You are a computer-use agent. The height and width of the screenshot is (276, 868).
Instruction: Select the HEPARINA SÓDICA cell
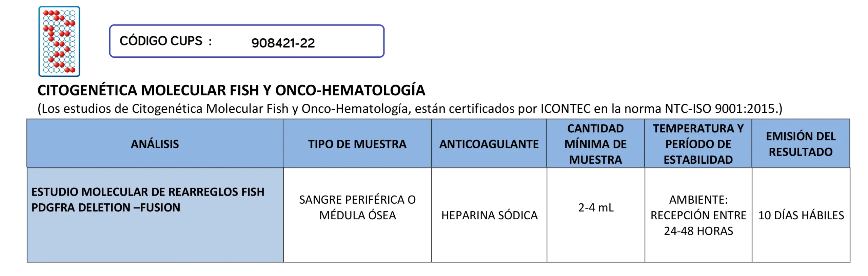click(489, 215)
